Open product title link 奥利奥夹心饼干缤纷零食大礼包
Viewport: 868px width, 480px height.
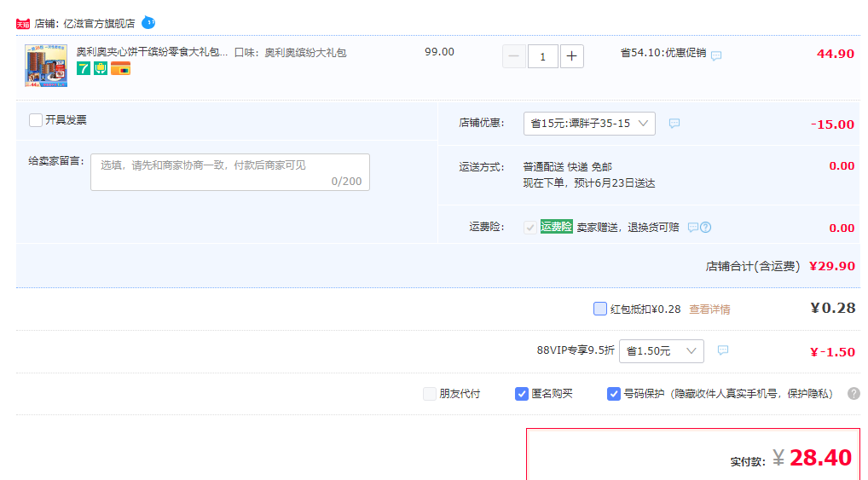click(x=152, y=52)
